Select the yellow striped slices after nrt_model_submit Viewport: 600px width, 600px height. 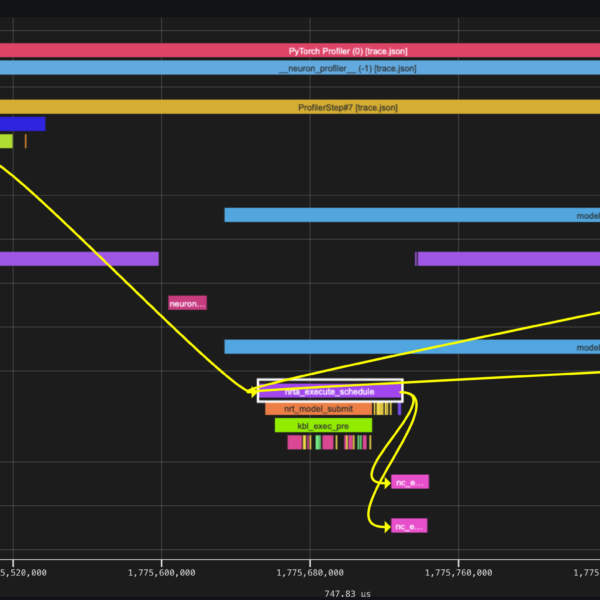[x=382, y=409]
